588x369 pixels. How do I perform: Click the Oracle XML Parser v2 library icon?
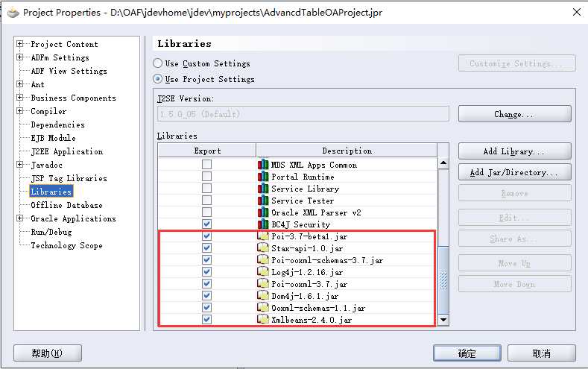click(x=263, y=212)
